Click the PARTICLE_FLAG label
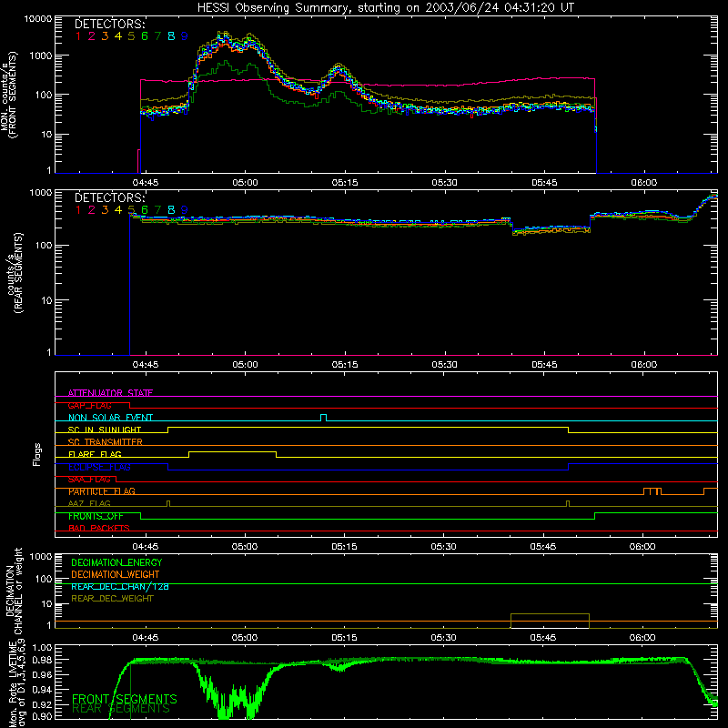The height and width of the screenshot is (728, 728). coord(102,491)
